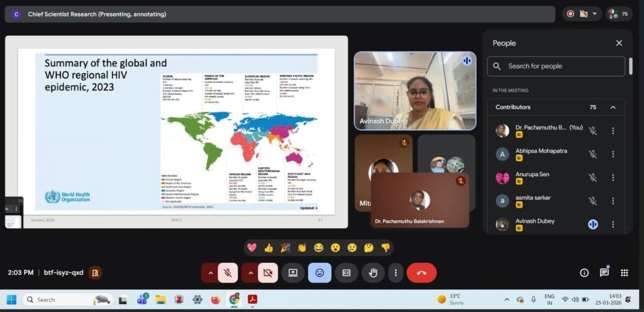
Task: Toggle closed captions
Action: pyautogui.click(x=346, y=272)
